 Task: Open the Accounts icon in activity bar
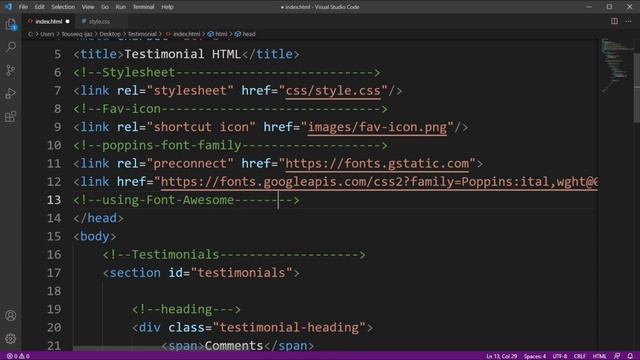pyautogui.click(x=11, y=316)
